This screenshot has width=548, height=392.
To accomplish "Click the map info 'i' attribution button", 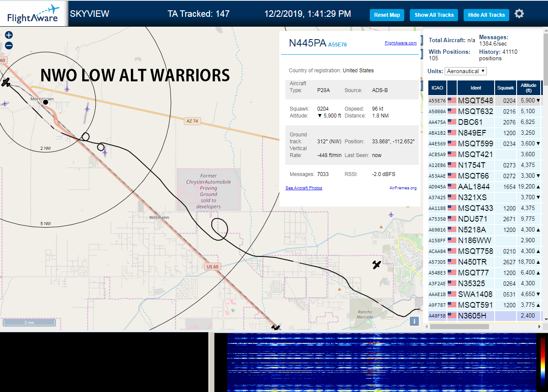I will [x=414, y=321].
